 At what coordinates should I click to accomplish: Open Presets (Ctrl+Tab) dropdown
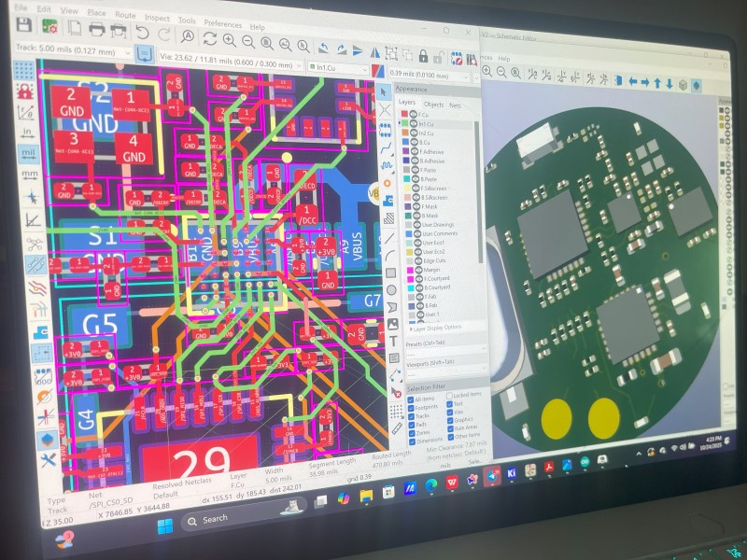[x=445, y=353]
